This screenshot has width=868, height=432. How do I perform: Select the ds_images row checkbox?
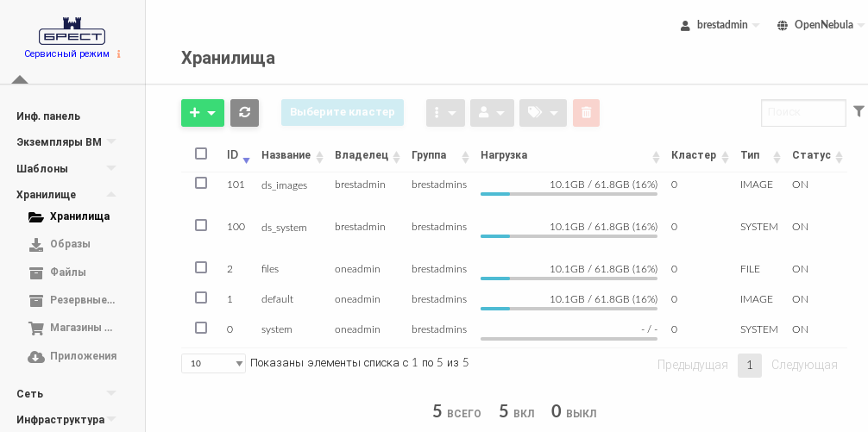pyautogui.click(x=201, y=183)
